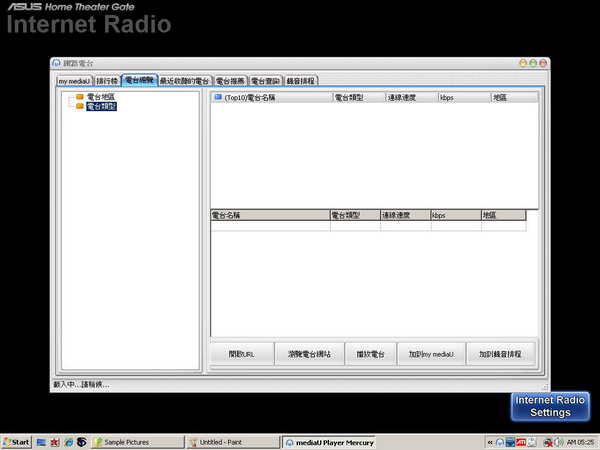Click the headphone icon in the system tray
The image size is (600, 450).
(500, 442)
